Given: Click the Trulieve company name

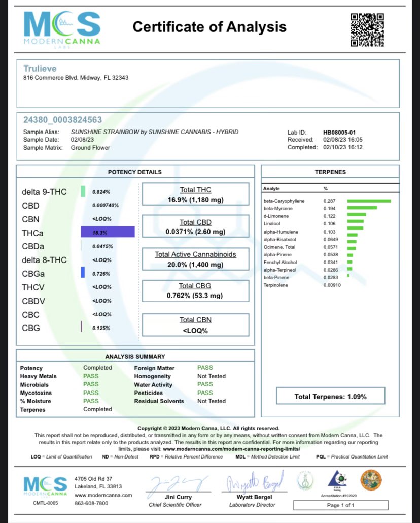Looking at the screenshot, I should (x=40, y=69).
